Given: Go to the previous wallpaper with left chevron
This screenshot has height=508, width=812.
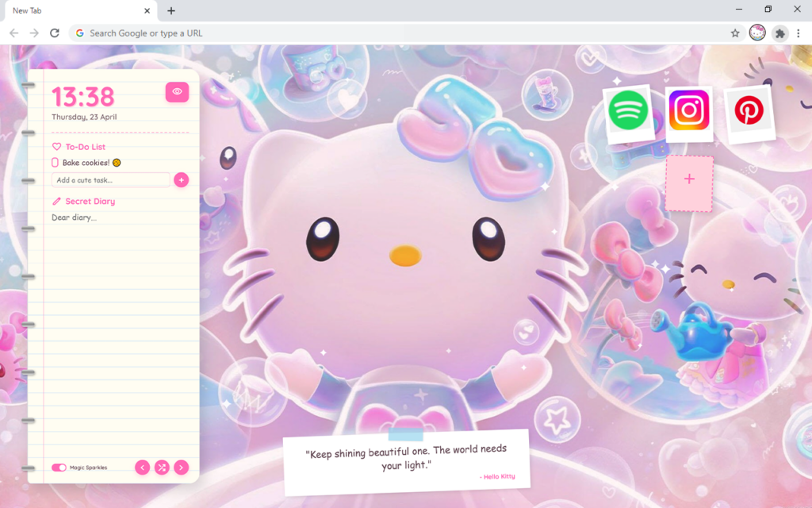Looking at the screenshot, I should pyautogui.click(x=142, y=468).
